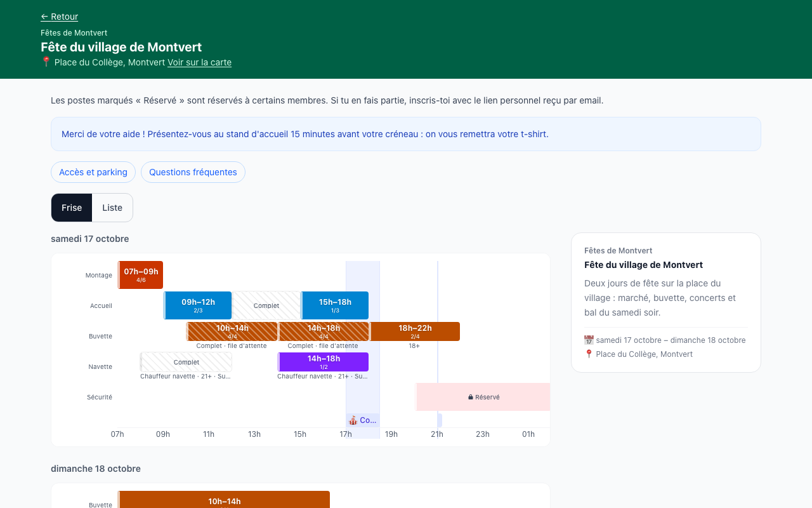Click the map pin icon in the header

coord(46,62)
